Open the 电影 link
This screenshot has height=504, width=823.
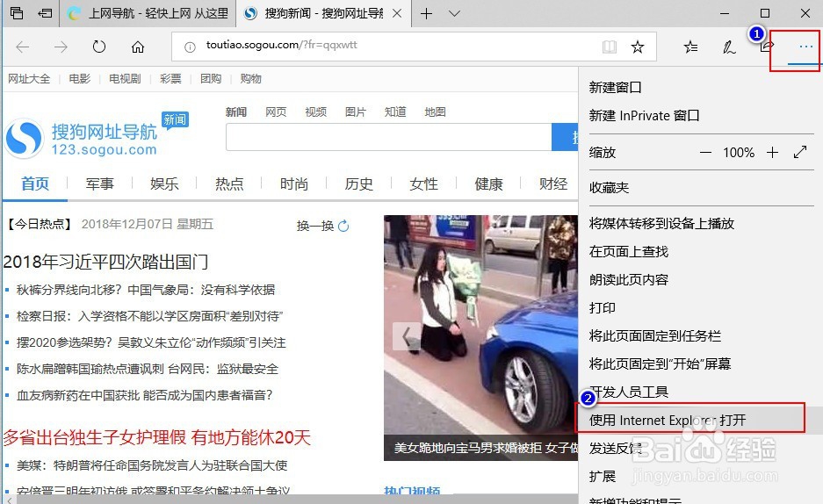[x=79, y=79]
